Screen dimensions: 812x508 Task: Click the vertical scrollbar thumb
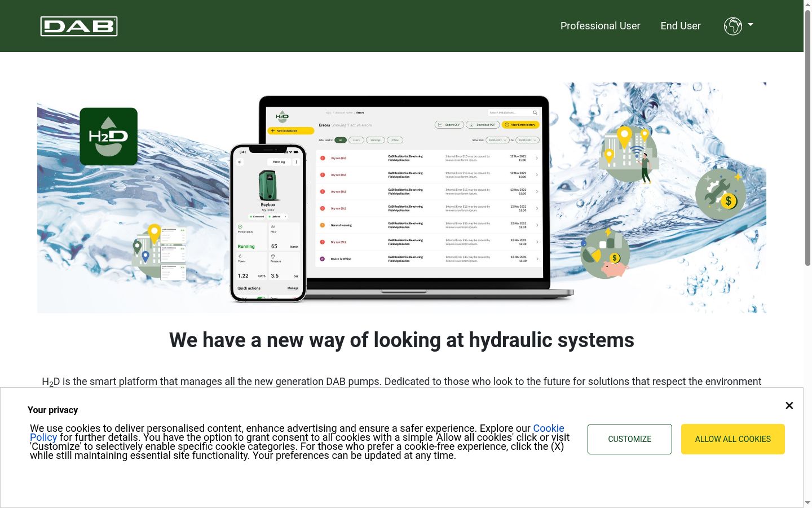click(807, 137)
